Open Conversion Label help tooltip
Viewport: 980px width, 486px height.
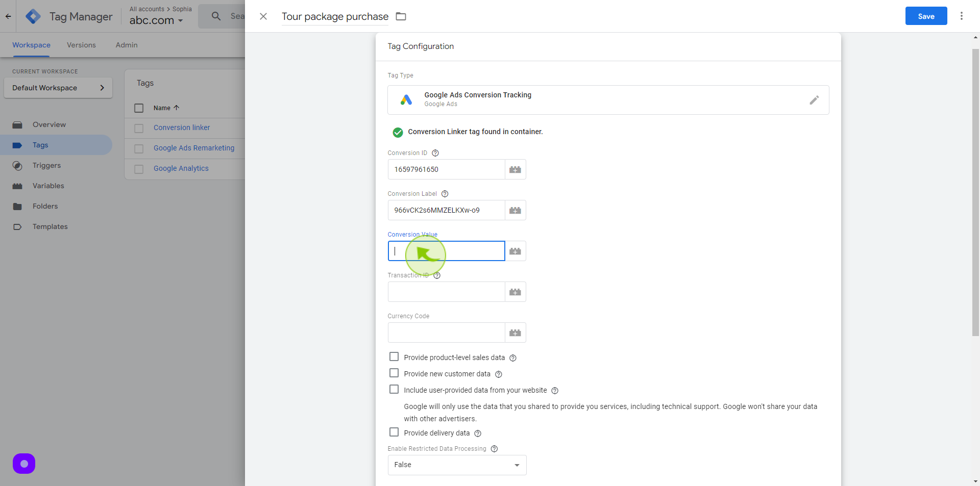pos(445,194)
